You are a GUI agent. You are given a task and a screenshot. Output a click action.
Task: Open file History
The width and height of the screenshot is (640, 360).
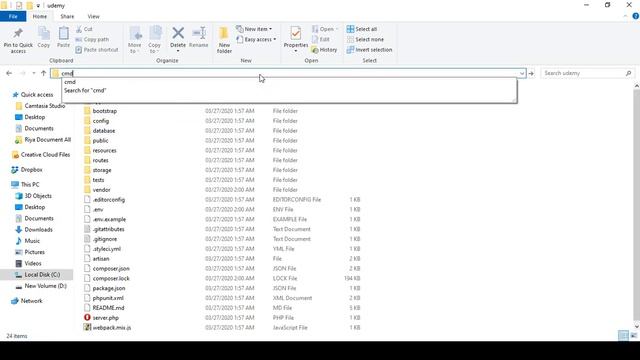[324, 50]
